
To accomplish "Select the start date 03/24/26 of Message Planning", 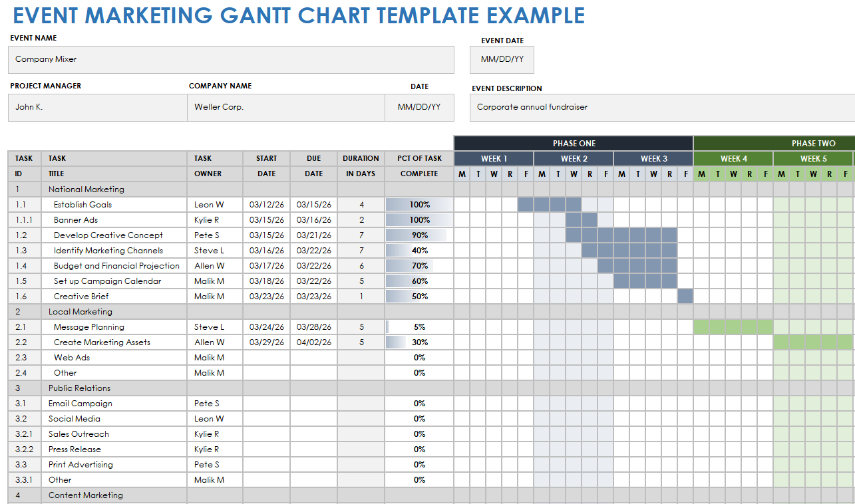I will pyautogui.click(x=266, y=327).
